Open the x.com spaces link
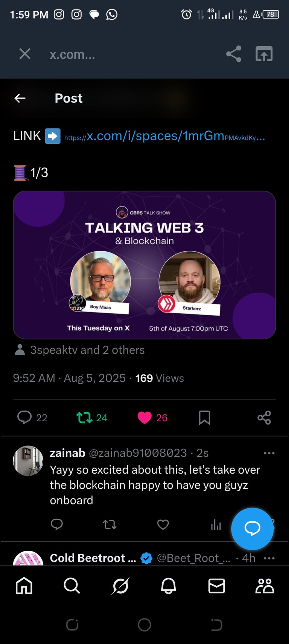Image resolution: width=289 pixels, height=644 pixels. [x=164, y=136]
